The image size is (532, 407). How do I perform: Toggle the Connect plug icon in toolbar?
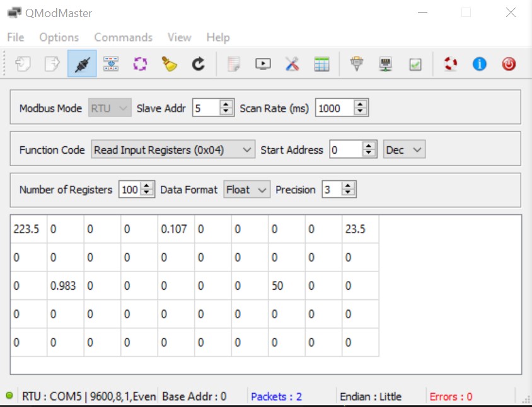click(82, 64)
